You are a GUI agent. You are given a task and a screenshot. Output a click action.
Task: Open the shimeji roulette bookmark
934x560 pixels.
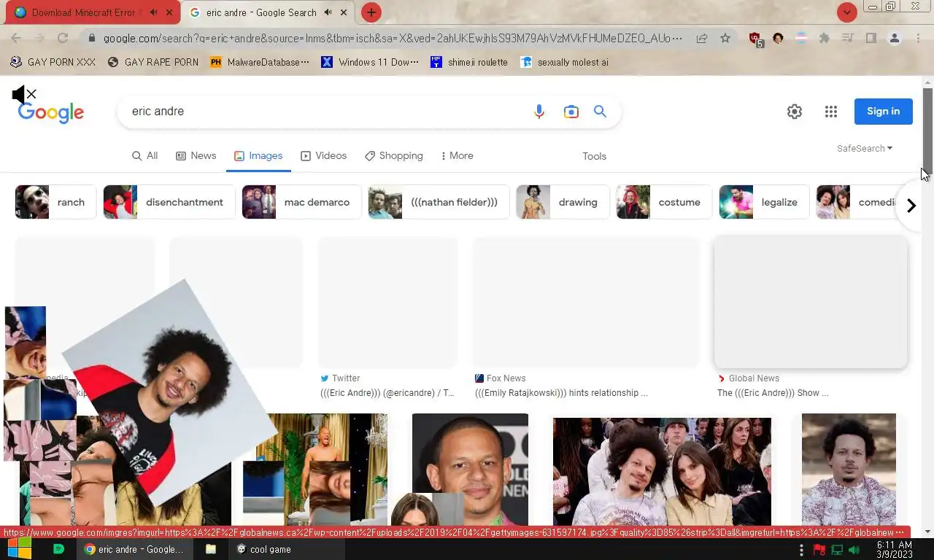[x=469, y=62]
